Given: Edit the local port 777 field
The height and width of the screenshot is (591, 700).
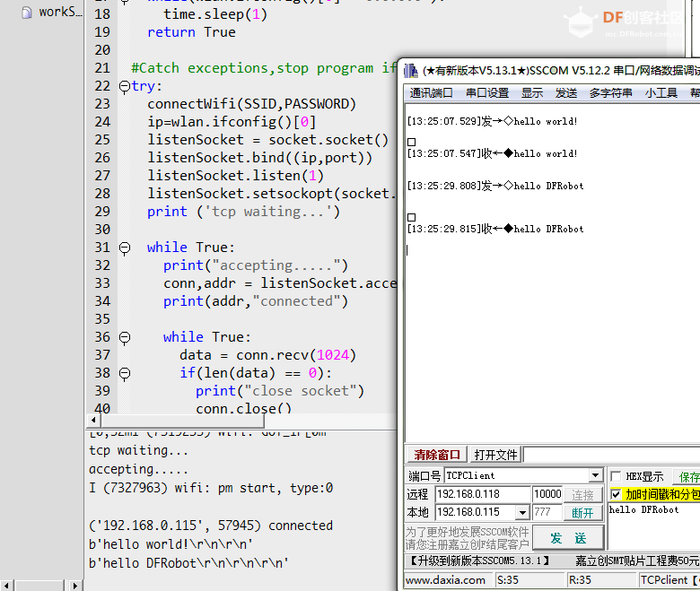Looking at the screenshot, I should 547,512.
